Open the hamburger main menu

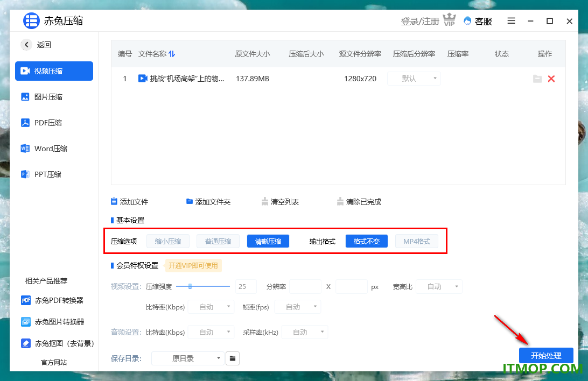click(x=511, y=21)
